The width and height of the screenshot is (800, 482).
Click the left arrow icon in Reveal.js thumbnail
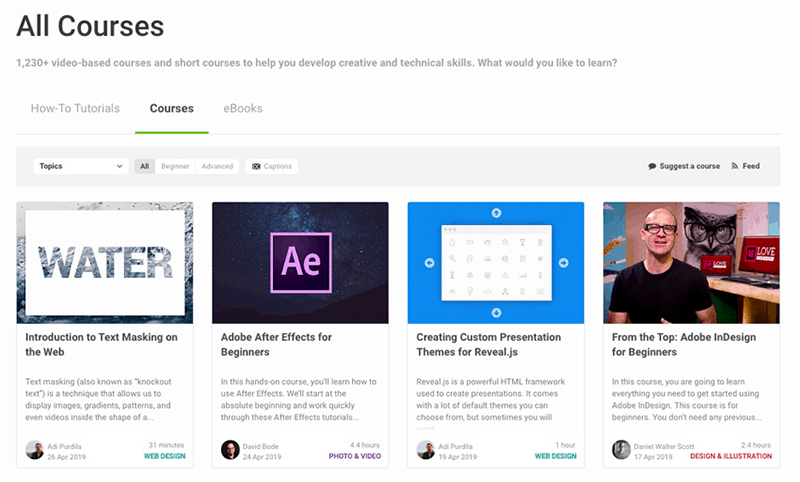coord(430,263)
